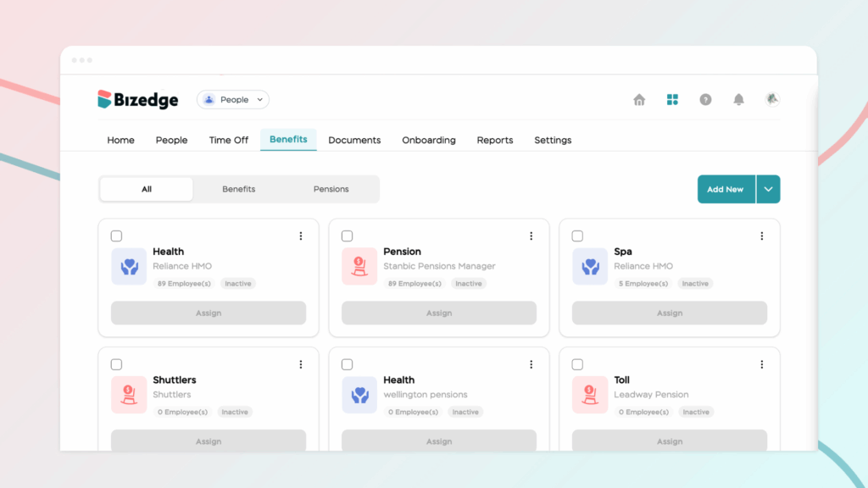Open the Add New dropdown arrow
The height and width of the screenshot is (488, 868).
pos(768,190)
